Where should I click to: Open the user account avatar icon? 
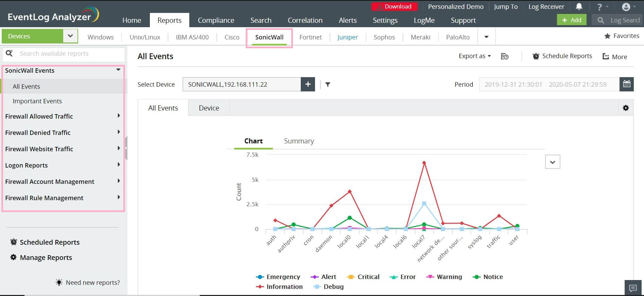coord(626,7)
